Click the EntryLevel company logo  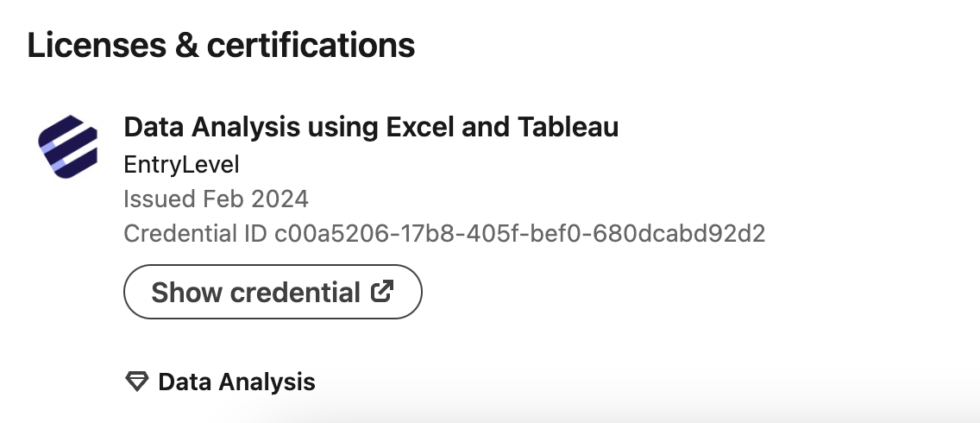pyautogui.click(x=67, y=147)
